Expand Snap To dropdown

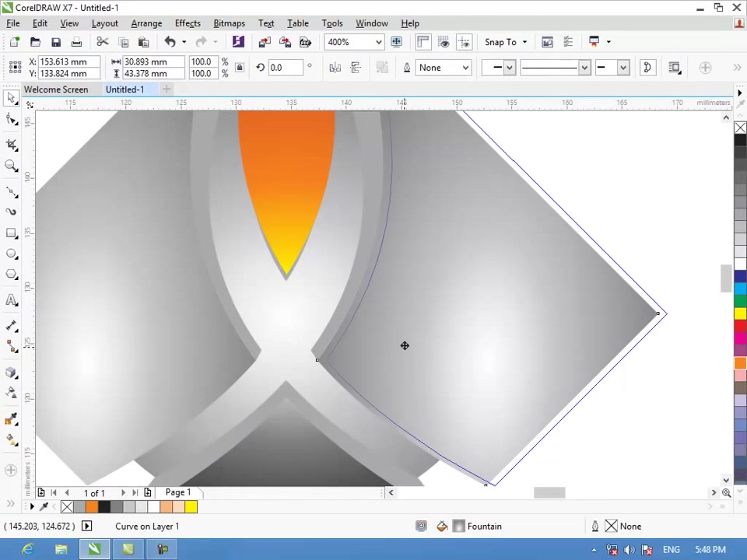[525, 42]
